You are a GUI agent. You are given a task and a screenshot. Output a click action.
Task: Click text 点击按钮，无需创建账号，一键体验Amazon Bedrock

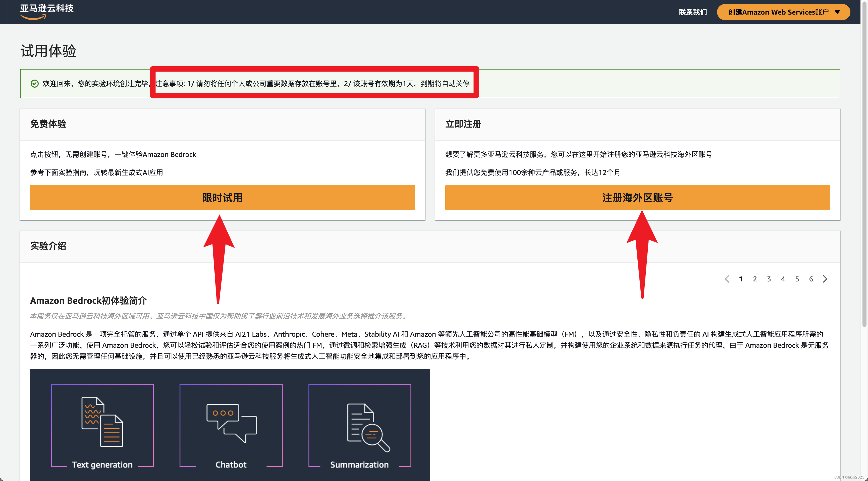[113, 154]
